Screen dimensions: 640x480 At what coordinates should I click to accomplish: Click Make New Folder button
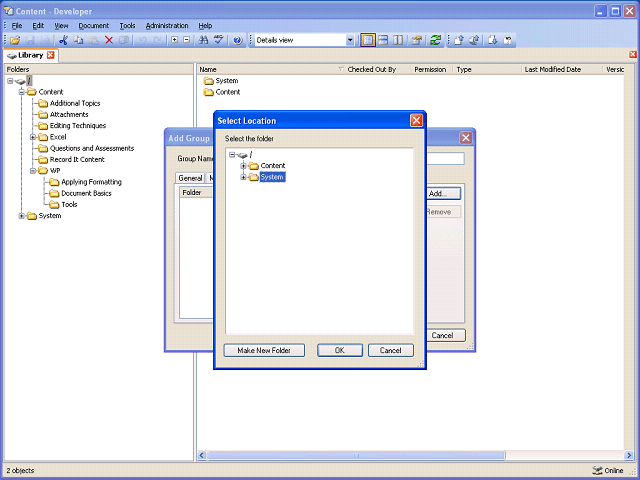pyautogui.click(x=264, y=350)
